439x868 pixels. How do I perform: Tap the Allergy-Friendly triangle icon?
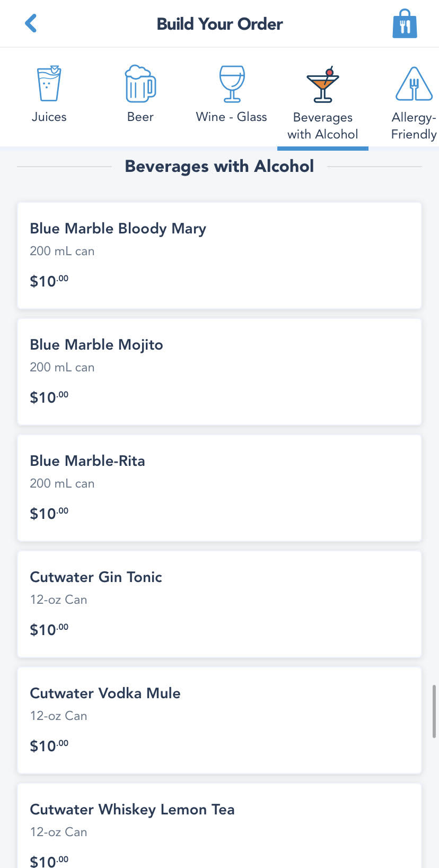point(414,84)
